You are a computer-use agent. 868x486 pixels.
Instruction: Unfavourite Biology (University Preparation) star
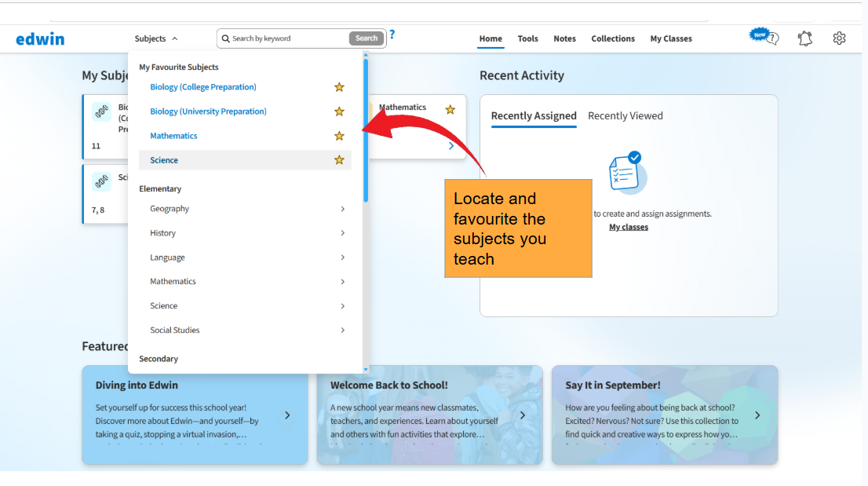(339, 111)
